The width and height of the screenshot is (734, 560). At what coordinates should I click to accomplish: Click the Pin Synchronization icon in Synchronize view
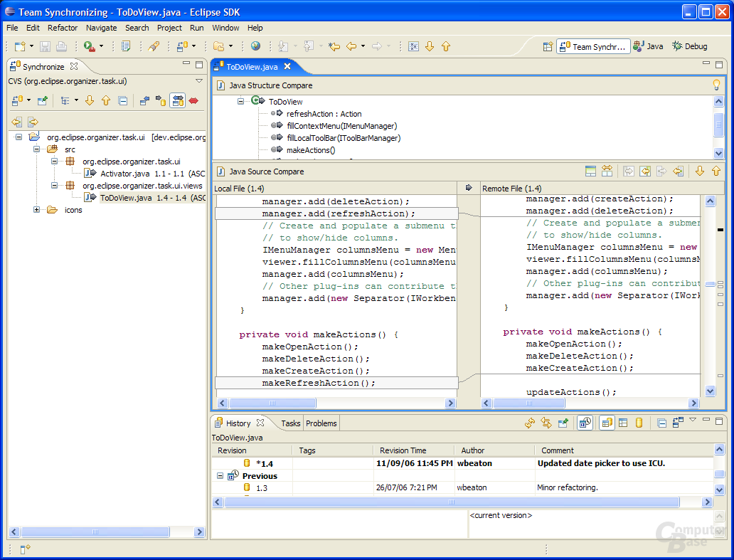pyautogui.click(x=43, y=100)
